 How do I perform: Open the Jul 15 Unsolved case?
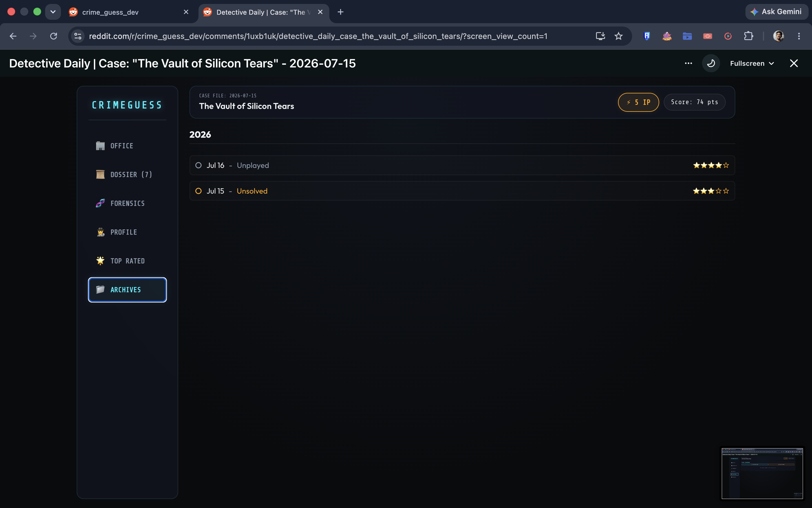[462, 191]
